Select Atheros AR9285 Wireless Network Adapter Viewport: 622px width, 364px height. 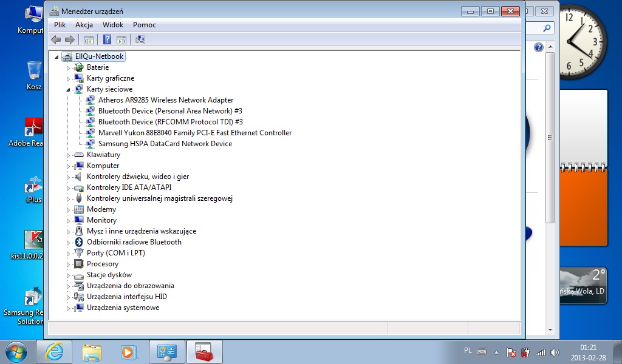165,100
